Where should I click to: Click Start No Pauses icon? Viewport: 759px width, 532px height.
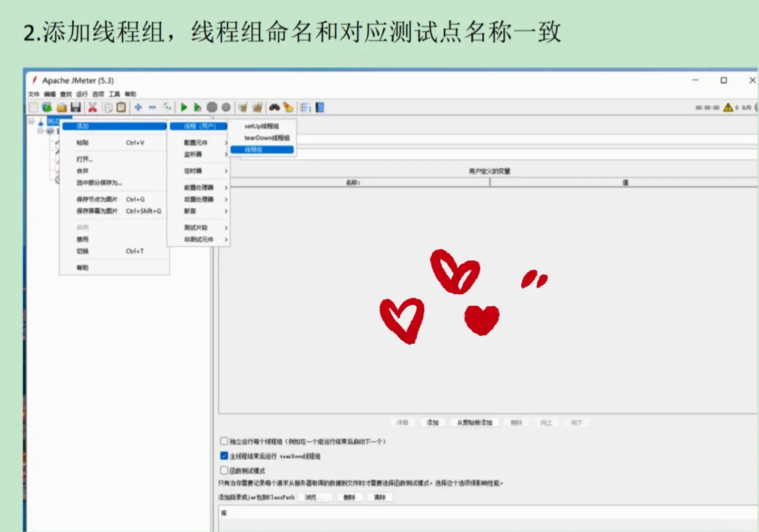coord(198,108)
